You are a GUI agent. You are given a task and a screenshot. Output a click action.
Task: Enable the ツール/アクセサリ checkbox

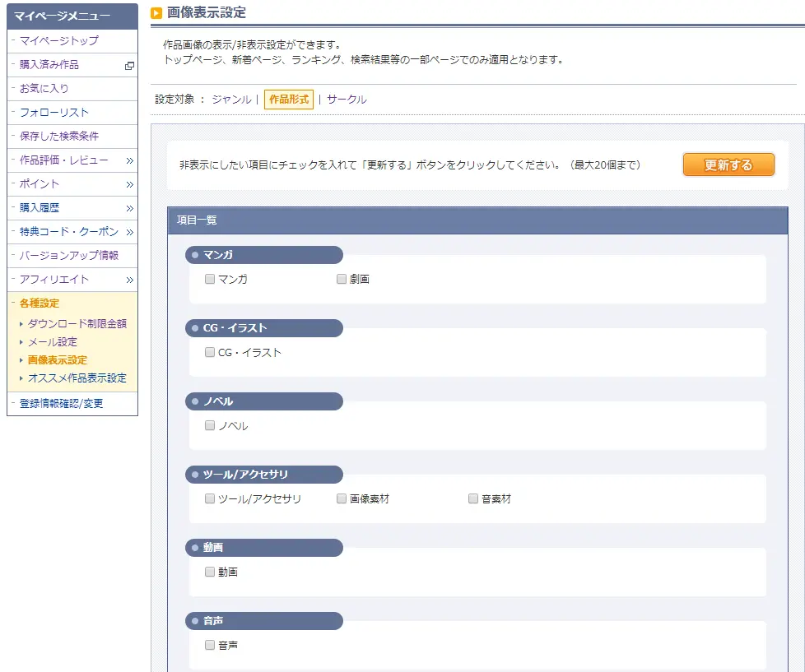point(209,498)
